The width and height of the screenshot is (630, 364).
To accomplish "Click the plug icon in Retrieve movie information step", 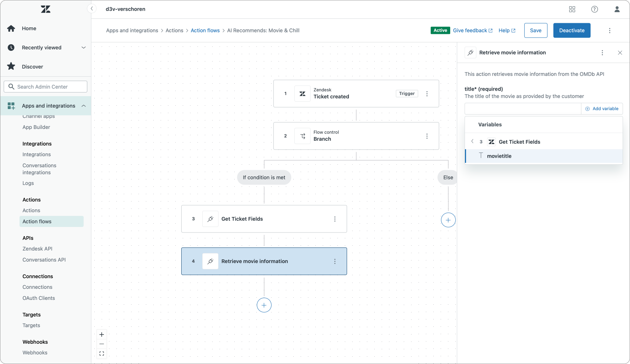I will point(210,261).
